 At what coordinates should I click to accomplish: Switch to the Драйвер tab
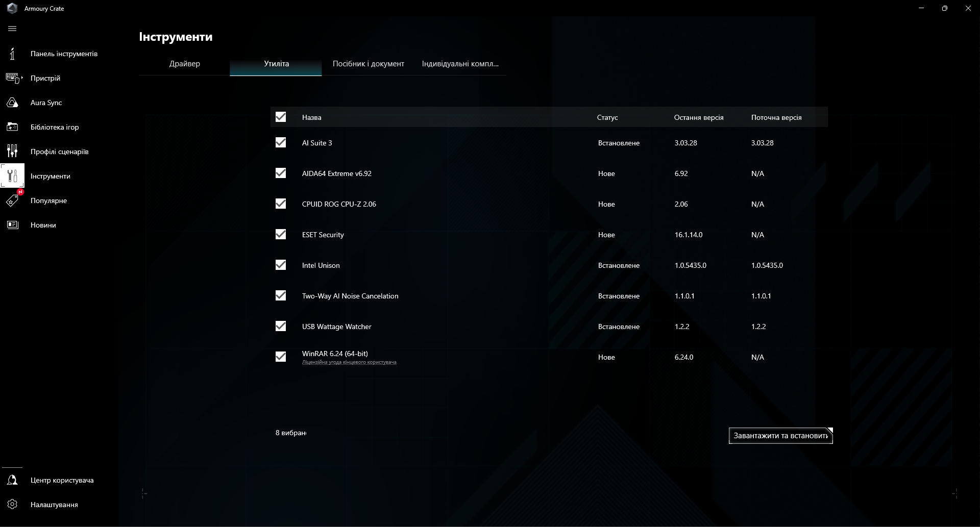click(184, 64)
